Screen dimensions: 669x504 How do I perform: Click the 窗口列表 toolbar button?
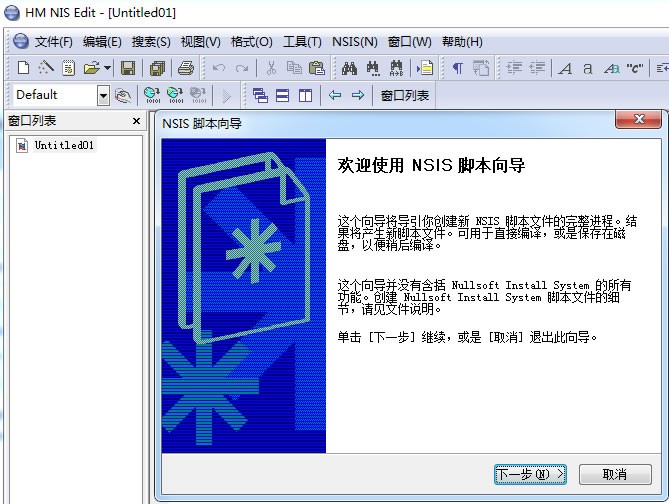(404, 95)
